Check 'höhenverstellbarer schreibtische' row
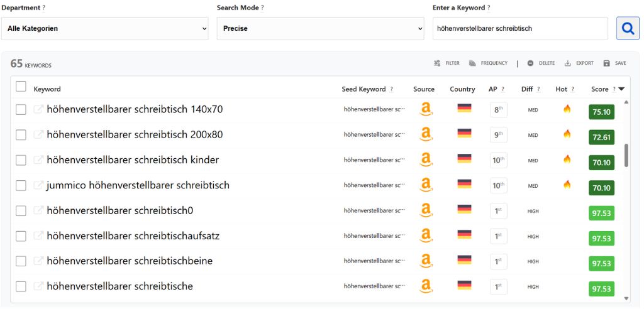This screenshot has height=309, width=644. [x=21, y=286]
